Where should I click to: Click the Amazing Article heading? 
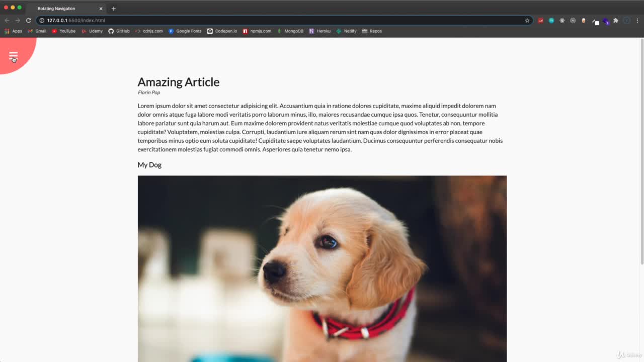pyautogui.click(x=179, y=82)
